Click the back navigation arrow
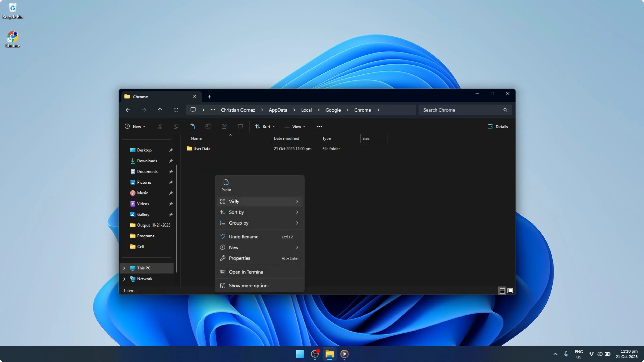This screenshot has width=644, height=362. coord(128,110)
